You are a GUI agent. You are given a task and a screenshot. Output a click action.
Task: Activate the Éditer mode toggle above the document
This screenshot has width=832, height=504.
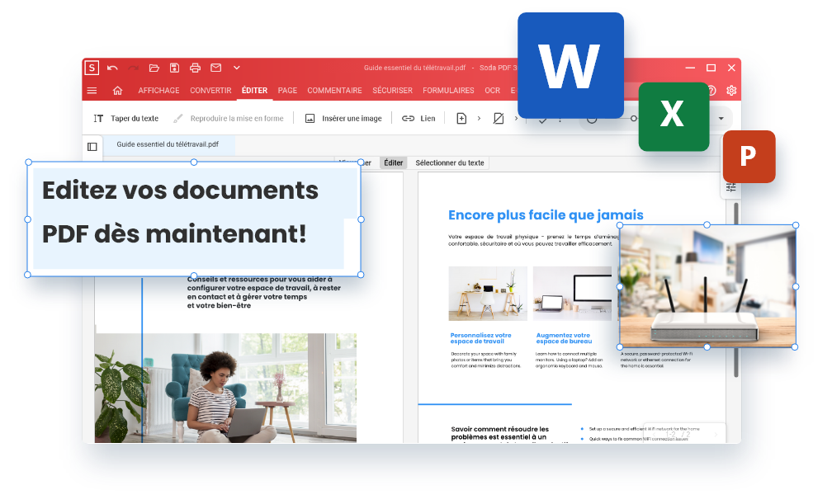(393, 163)
